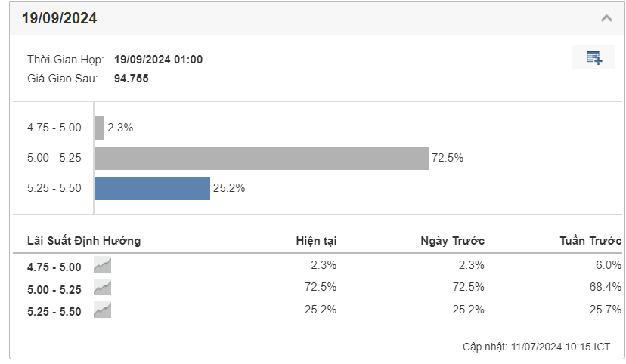Image resolution: width=626 pixels, height=364 pixels.
Task: Click the Cập nhật update timestamp
Action: [x=536, y=347]
